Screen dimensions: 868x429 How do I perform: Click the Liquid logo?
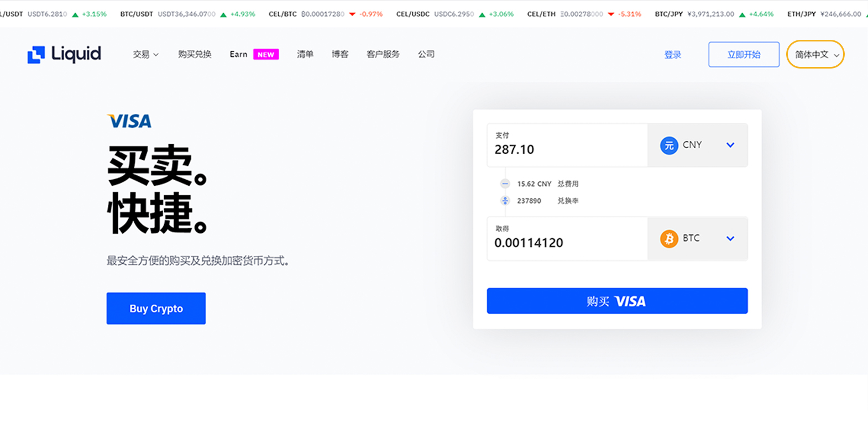click(x=64, y=54)
